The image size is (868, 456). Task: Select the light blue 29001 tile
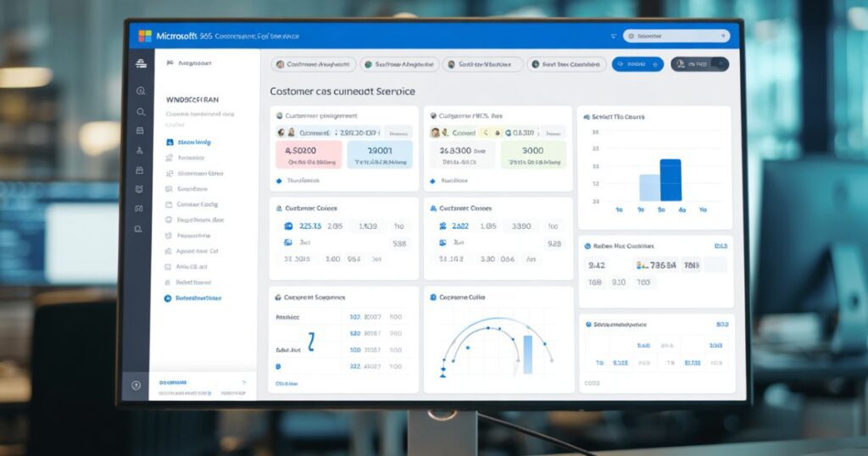coord(380,154)
